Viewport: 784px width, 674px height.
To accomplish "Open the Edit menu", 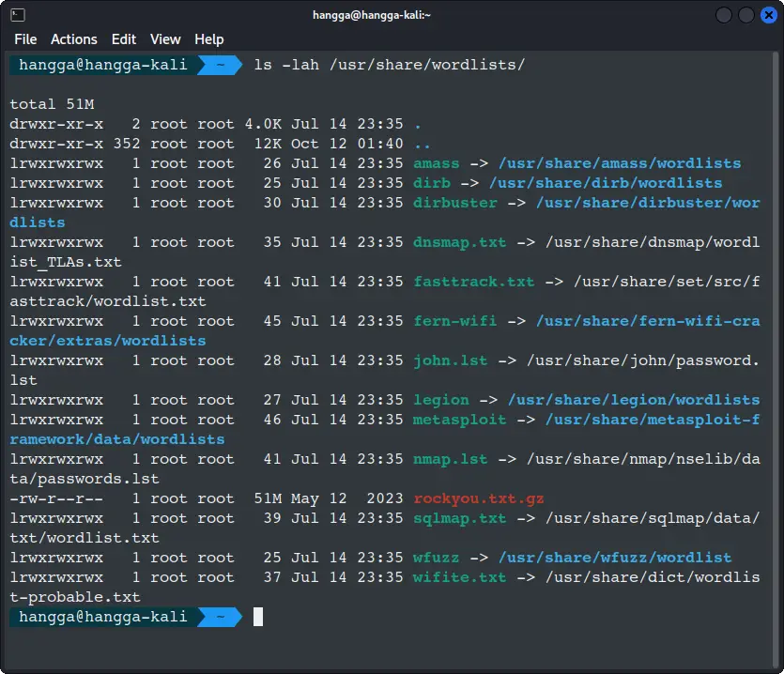I will [123, 39].
